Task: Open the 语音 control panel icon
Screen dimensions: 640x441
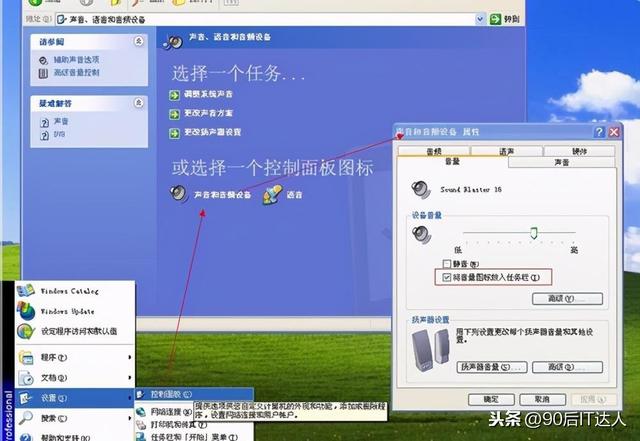Action: click(273, 194)
